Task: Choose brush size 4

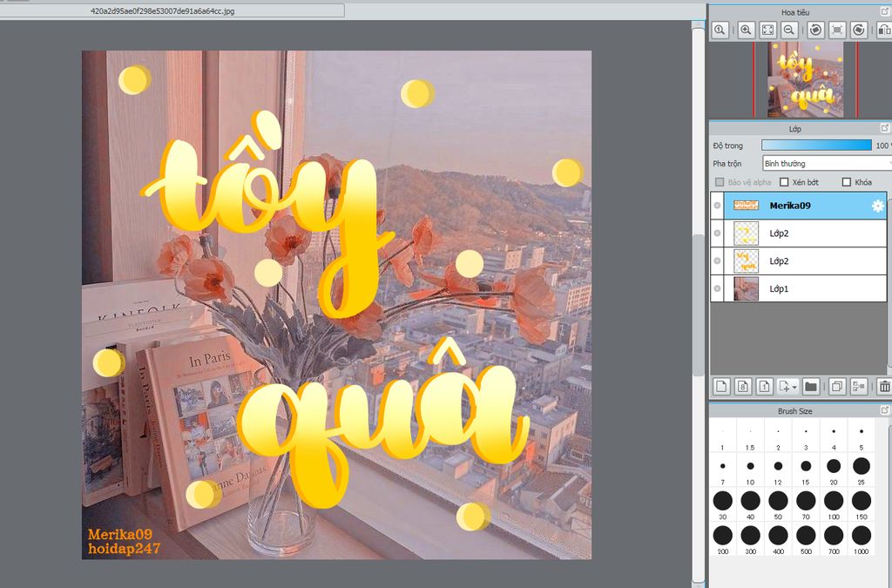Action: coord(834,436)
